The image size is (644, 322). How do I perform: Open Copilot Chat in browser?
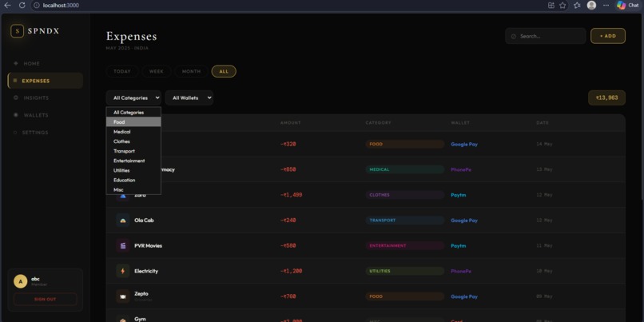tap(627, 6)
